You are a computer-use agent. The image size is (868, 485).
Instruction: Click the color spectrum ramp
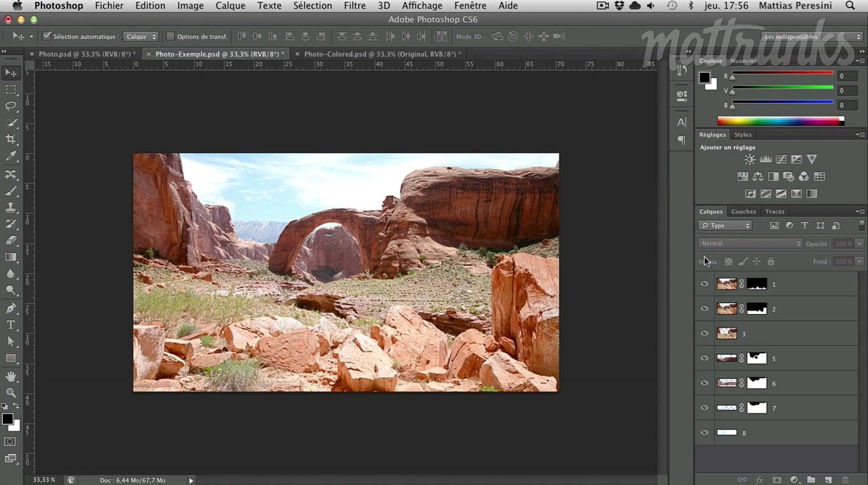780,121
